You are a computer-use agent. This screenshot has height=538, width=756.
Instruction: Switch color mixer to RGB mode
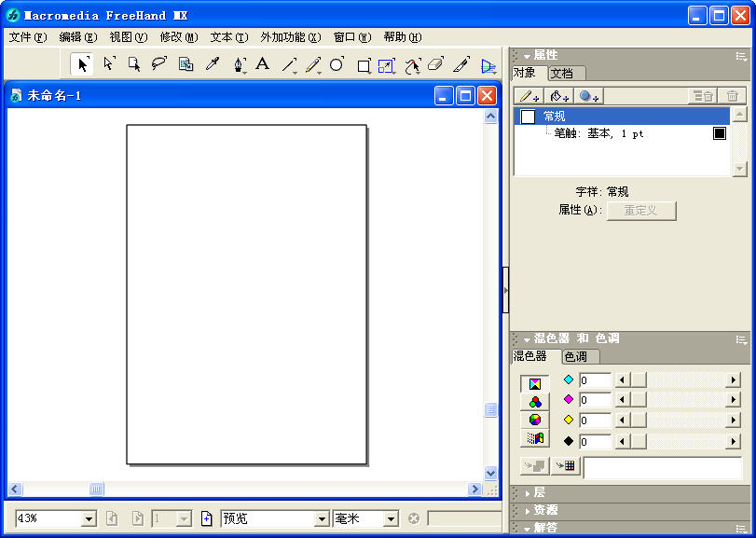pyautogui.click(x=534, y=401)
